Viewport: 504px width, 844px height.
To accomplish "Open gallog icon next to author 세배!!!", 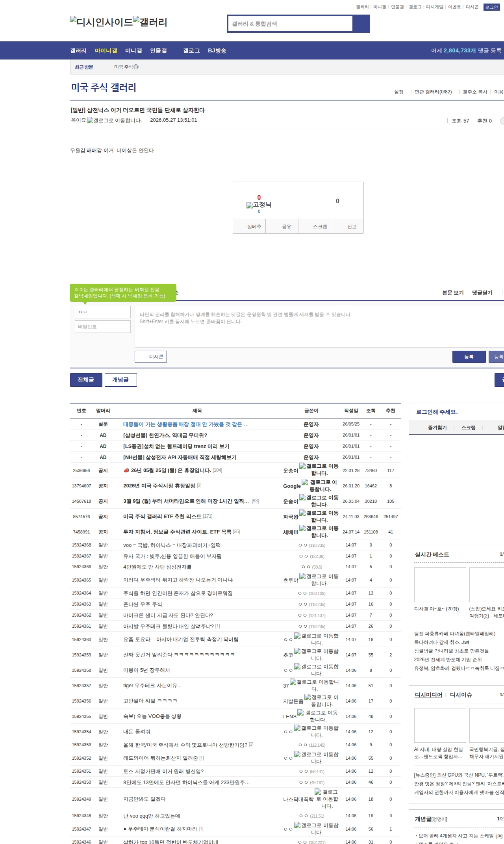I will click(x=319, y=532).
